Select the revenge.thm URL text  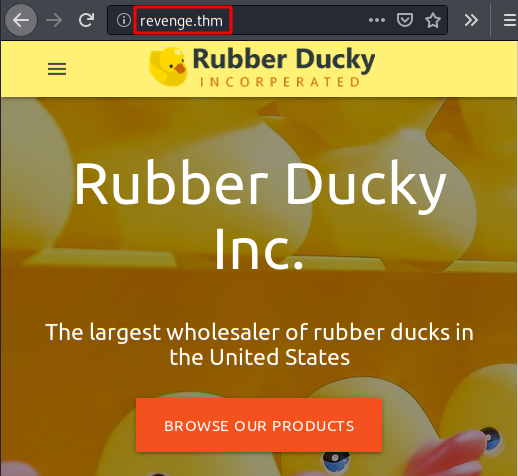click(181, 21)
